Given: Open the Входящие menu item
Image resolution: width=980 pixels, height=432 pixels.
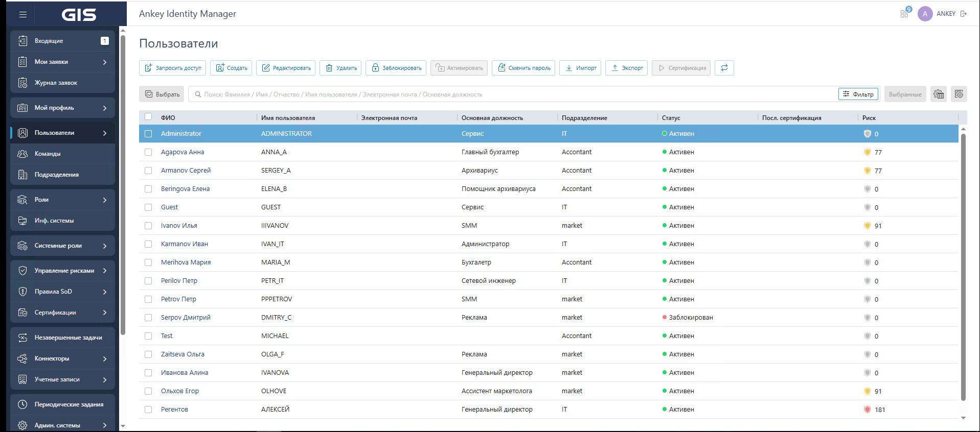Looking at the screenshot, I should click(62, 41).
